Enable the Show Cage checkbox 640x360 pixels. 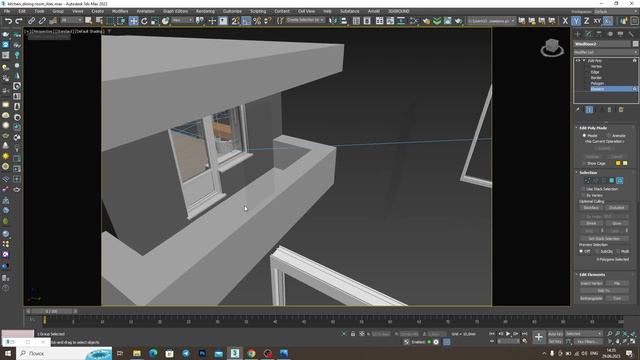coord(584,163)
